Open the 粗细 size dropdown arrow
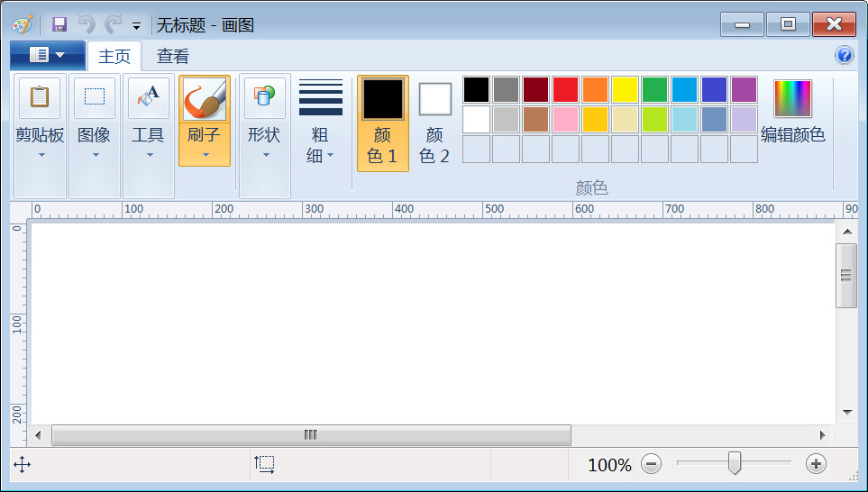Image resolution: width=868 pixels, height=492 pixels. [331, 155]
